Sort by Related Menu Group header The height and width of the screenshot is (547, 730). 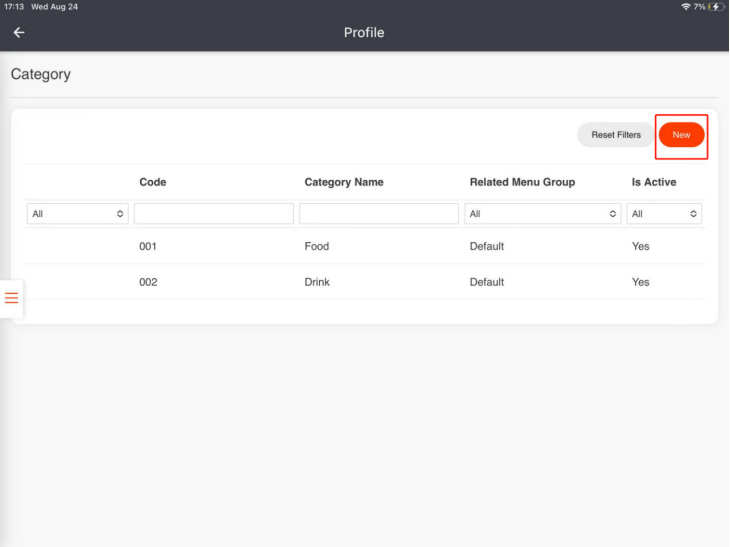click(x=522, y=182)
